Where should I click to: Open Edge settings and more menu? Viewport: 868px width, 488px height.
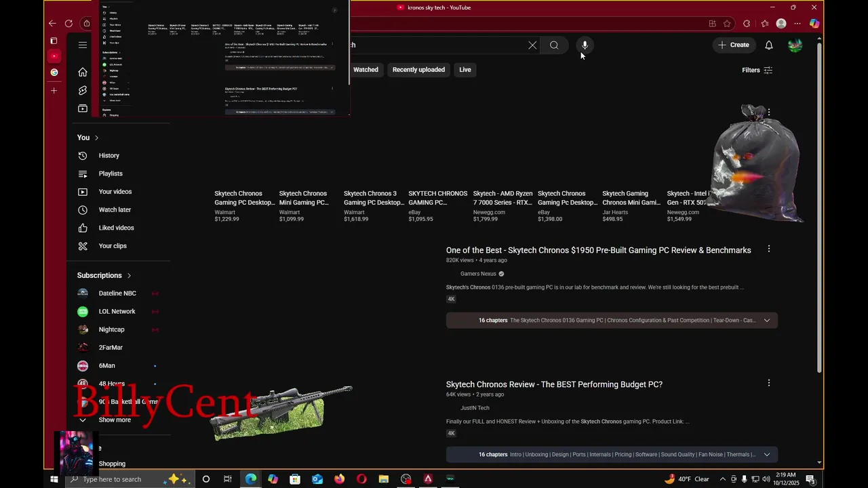pos(797,23)
